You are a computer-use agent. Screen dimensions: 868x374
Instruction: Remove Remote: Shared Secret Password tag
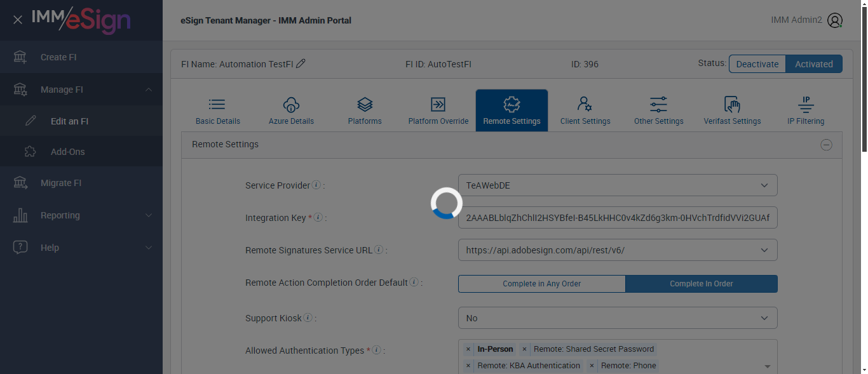[524, 349]
